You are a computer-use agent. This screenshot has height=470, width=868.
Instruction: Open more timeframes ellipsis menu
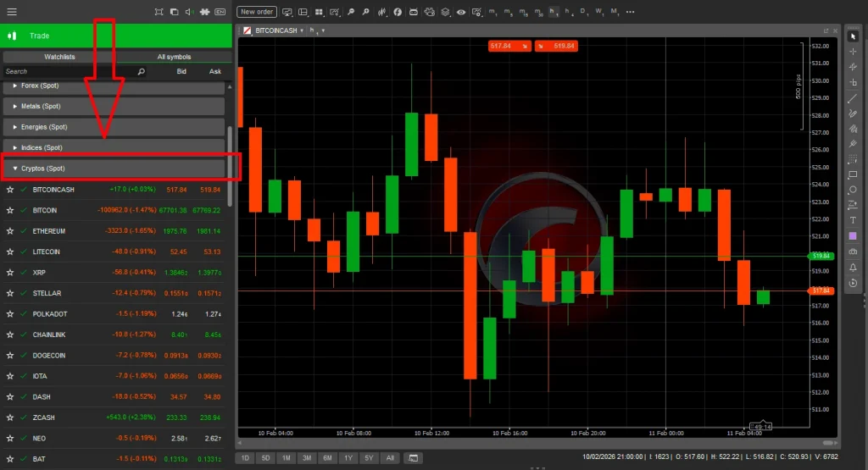tap(630, 12)
